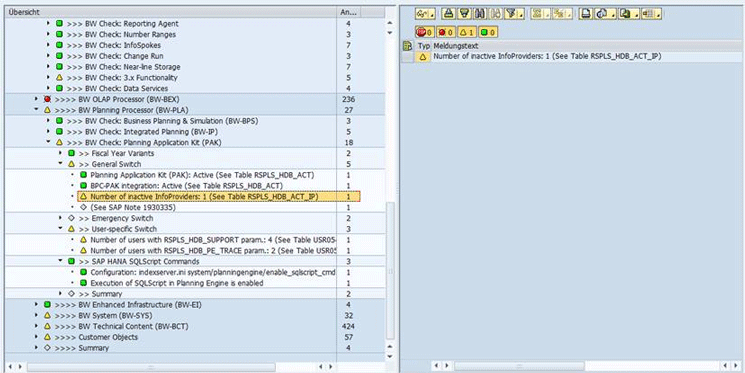Image resolution: width=745 pixels, height=373 pixels.
Task: Expand the Emergency Switch node
Action: click(60, 218)
